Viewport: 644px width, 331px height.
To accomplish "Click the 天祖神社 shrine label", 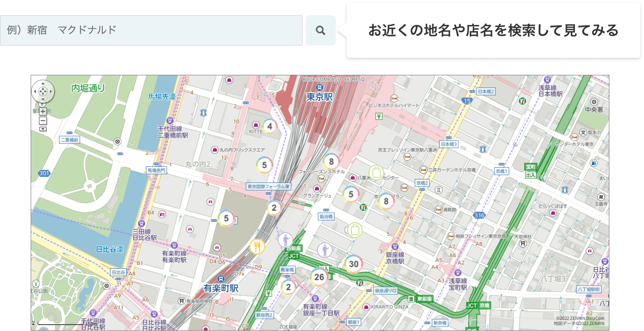I will (523, 236).
